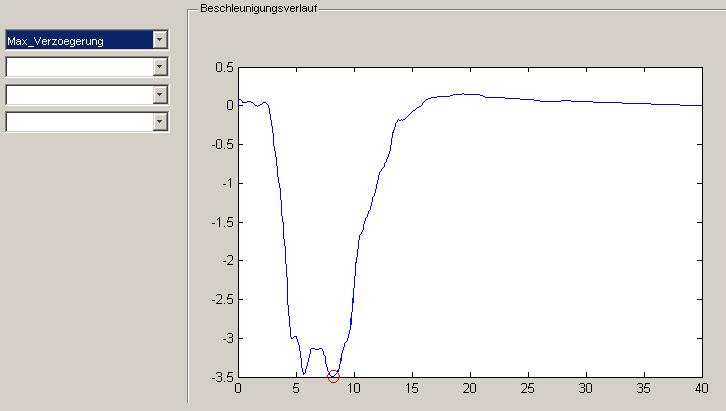Image resolution: width=726 pixels, height=411 pixels.
Task: Click the 10 tick label on the x-axis
Action: tap(354, 389)
